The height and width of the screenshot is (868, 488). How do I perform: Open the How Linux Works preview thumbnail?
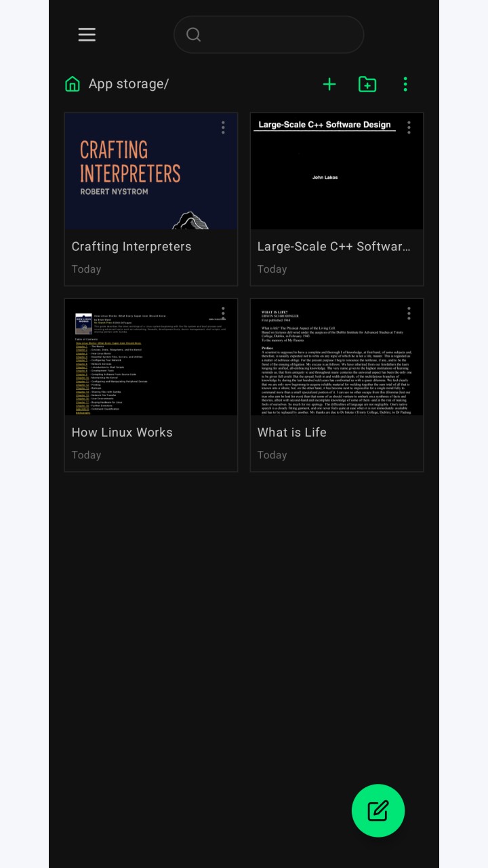151,357
